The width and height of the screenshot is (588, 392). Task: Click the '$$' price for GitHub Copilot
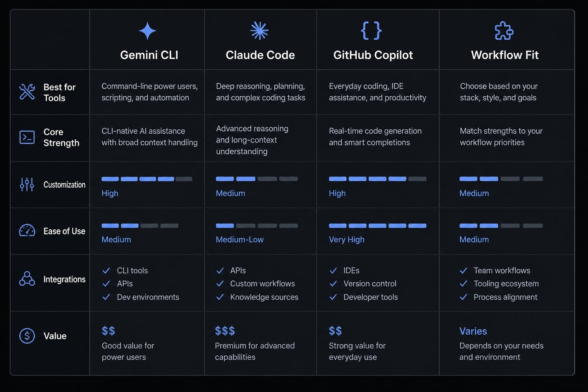(335, 331)
